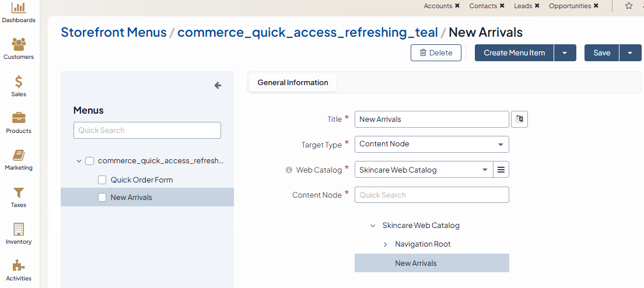Tick the New Arrivals menu checkbox
Screen dimensions: 644x288
102,198
